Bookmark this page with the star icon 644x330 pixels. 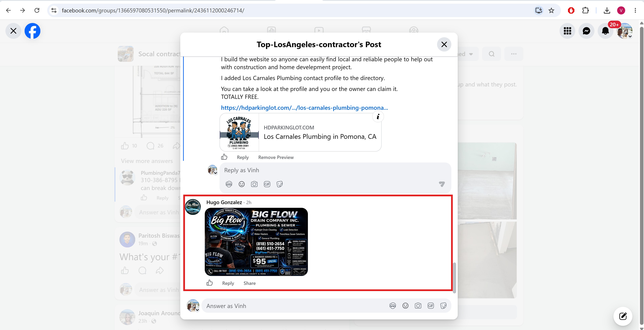[x=551, y=11]
